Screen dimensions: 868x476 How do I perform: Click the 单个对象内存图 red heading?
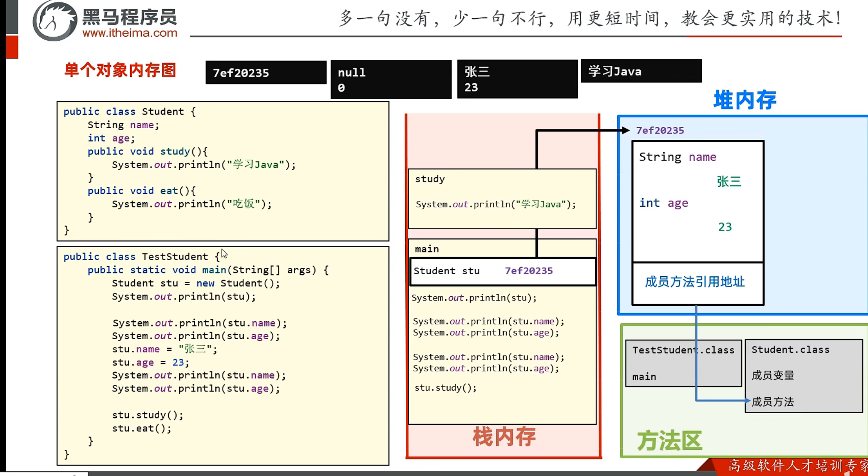120,70
